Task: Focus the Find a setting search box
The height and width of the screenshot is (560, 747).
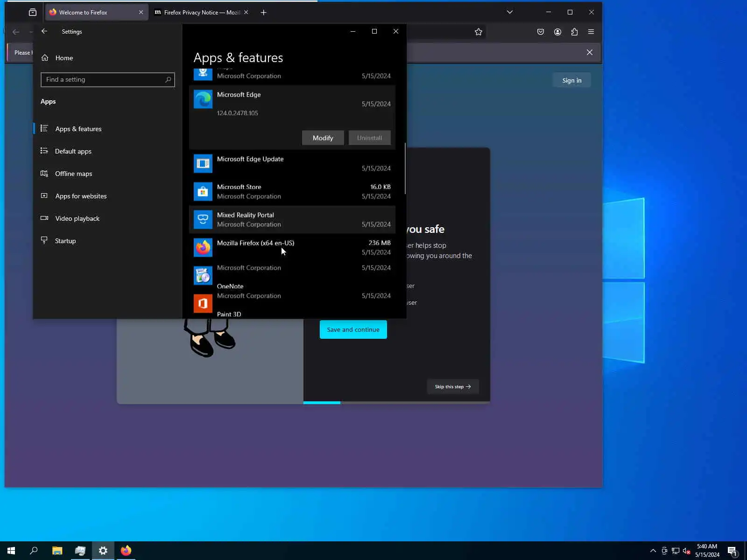Action: pyautogui.click(x=108, y=80)
